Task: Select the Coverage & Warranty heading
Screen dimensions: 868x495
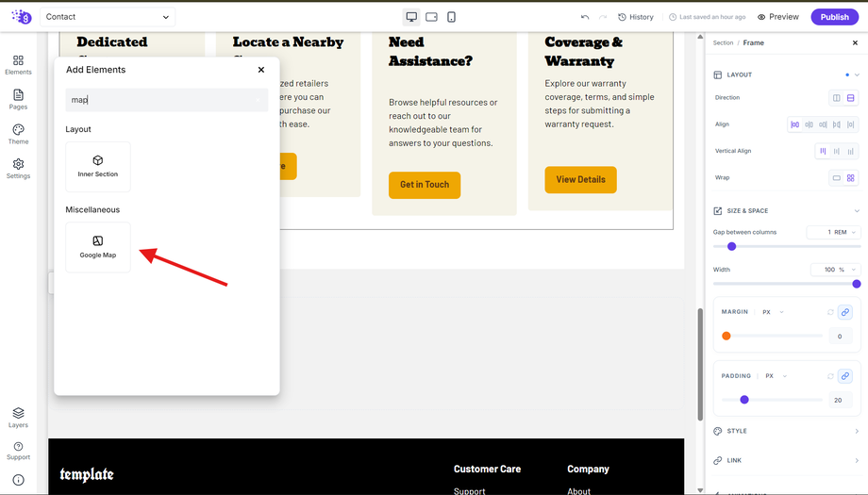Action: coord(583,52)
